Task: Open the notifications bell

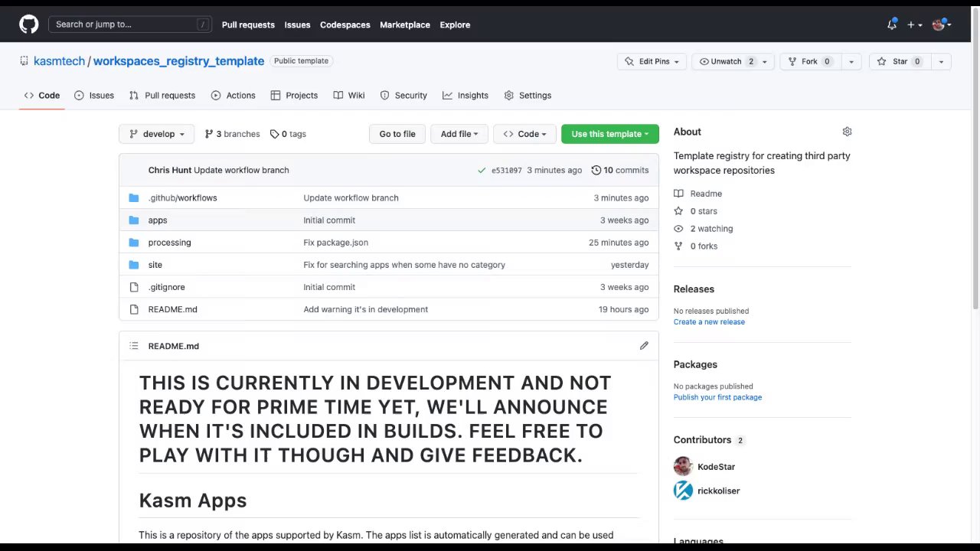Action: [x=892, y=24]
